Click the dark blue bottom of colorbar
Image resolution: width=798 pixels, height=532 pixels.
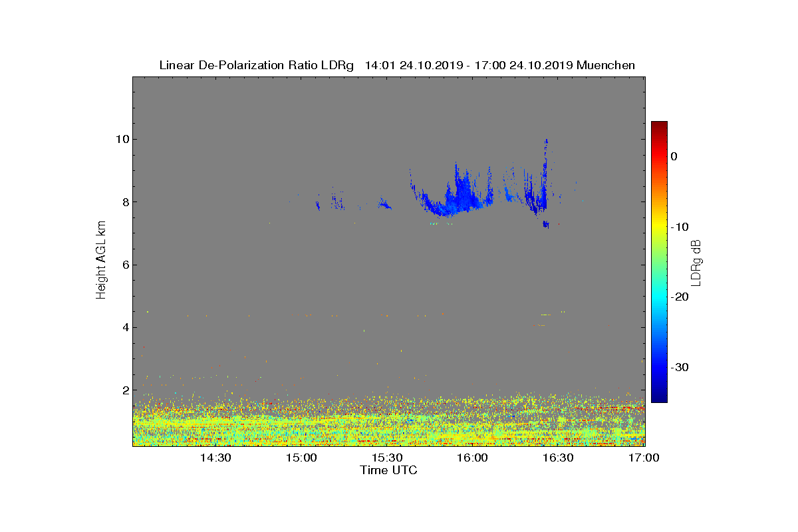pyautogui.click(x=659, y=397)
